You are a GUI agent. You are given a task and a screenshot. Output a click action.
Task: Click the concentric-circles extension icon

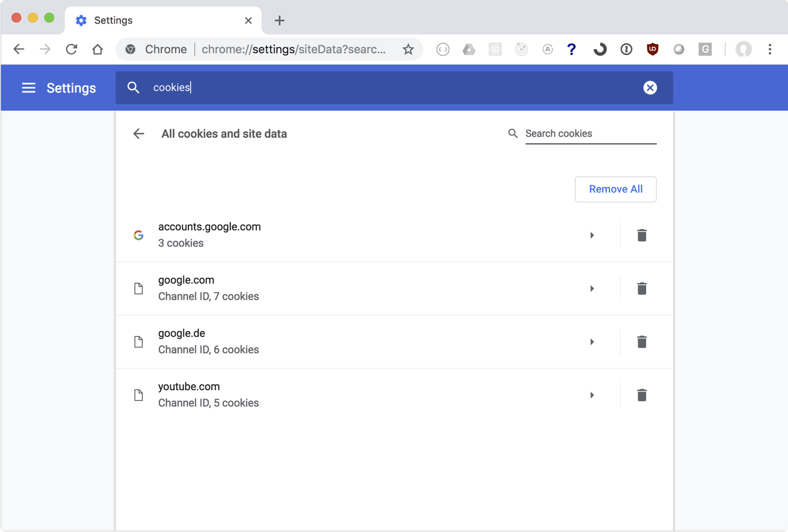pyautogui.click(x=521, y=49)
